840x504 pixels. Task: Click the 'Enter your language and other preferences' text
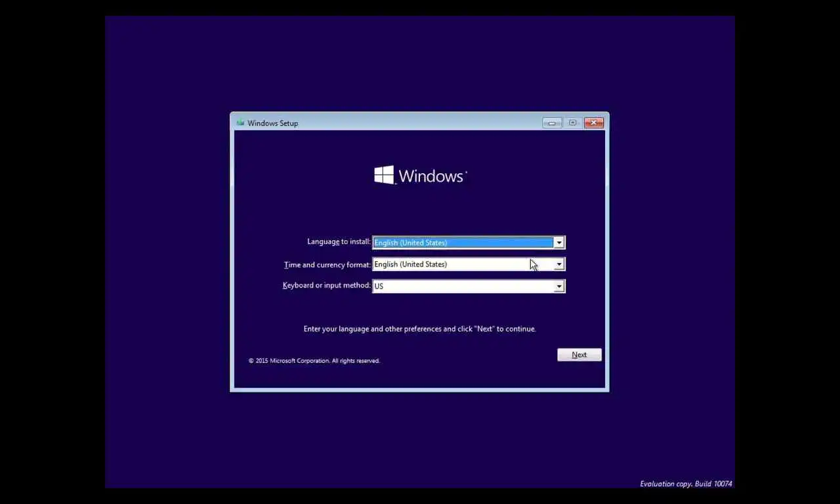419,329
